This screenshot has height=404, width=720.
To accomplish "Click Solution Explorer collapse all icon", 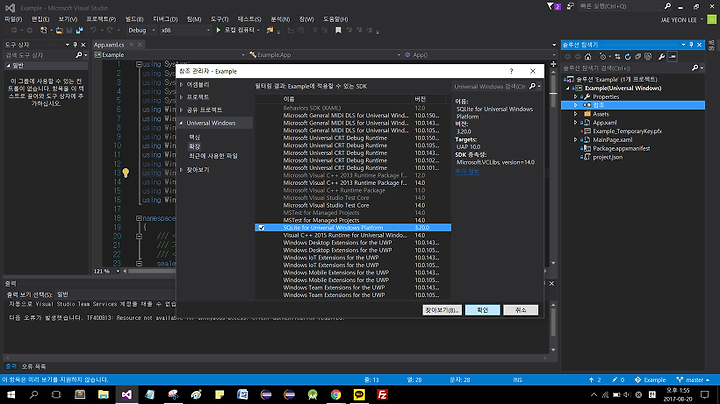I will pyautogui.click(x=638, y=56).
